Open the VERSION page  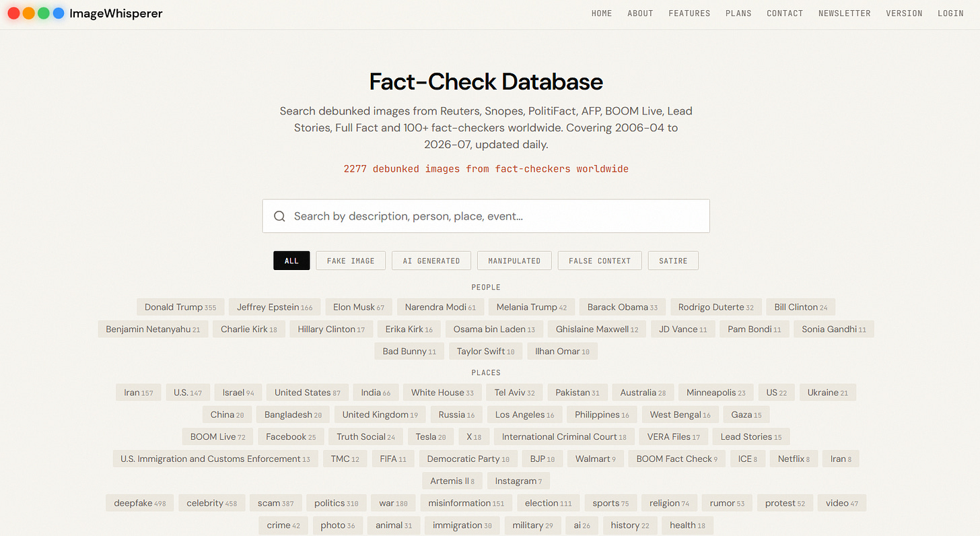tap(904, 13)
